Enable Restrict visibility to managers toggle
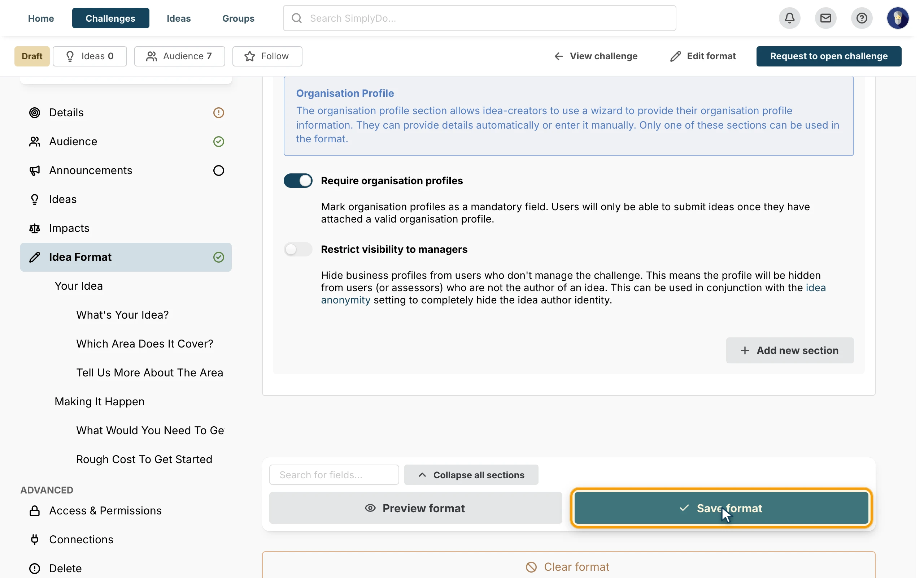This screenshot has height=578, width=924. [298, 249]
